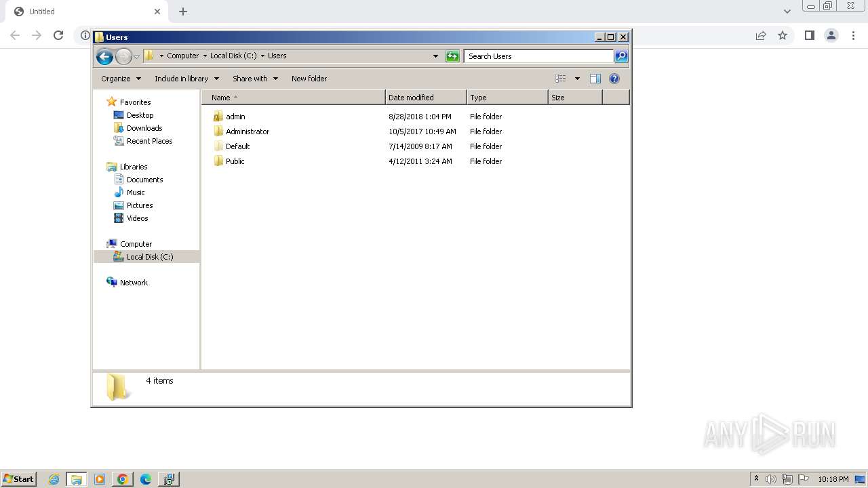Open the views options dropdown arrow
This screenshot has width=868, height=488.
pyautogui.click(x=577, y=79)
